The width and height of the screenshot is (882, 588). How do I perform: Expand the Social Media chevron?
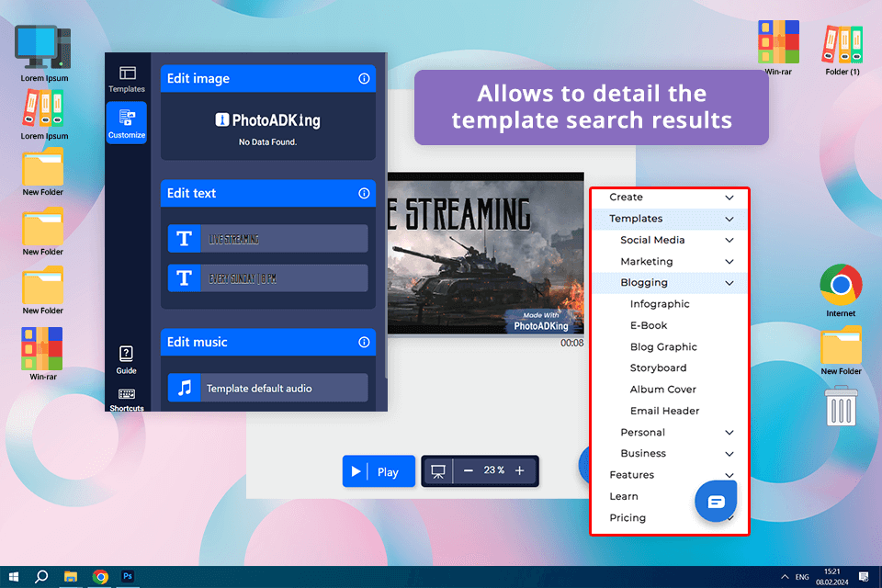click(729, 241)
